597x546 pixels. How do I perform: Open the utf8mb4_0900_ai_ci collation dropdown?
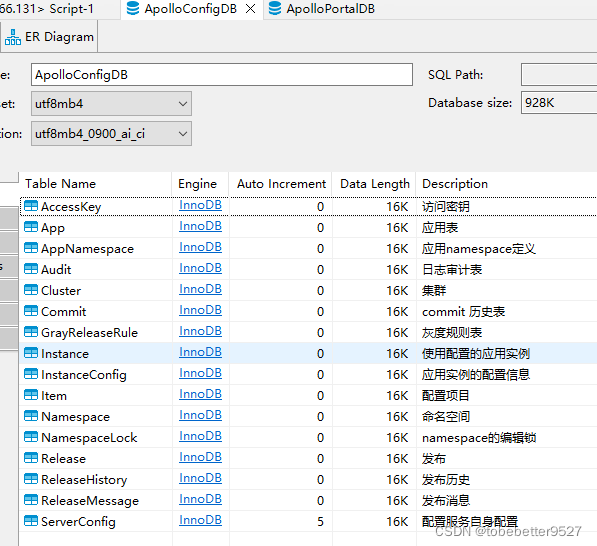[111, 134]
